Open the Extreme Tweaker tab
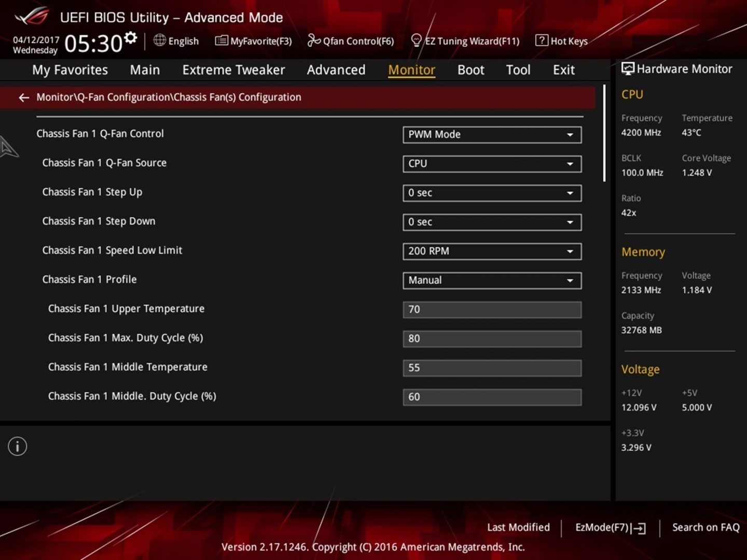 [233, 70]
